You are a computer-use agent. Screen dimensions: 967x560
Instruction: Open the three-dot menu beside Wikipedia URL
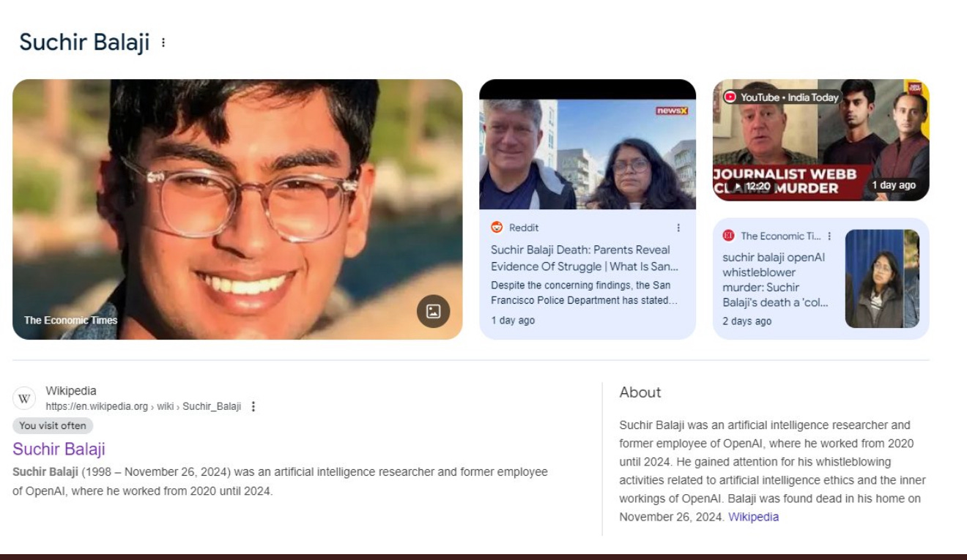pos(253,406)
